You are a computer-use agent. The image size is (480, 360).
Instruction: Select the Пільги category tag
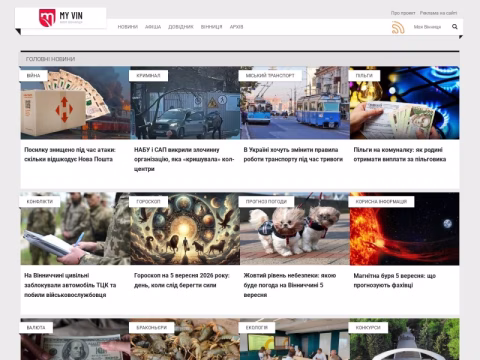(x=364, y=76)
